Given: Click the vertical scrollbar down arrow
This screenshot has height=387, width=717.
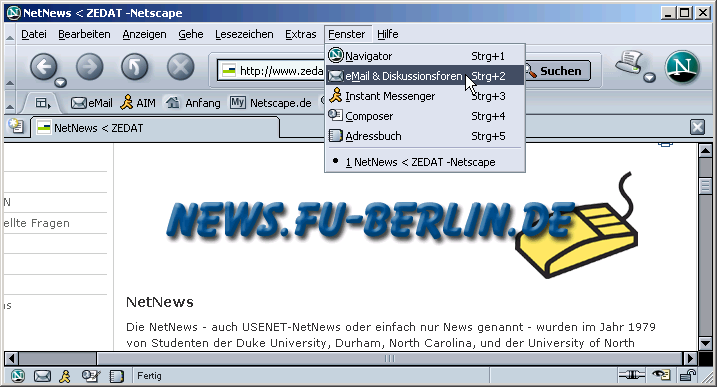Looking at the screenshot, I should coord(705,343).
